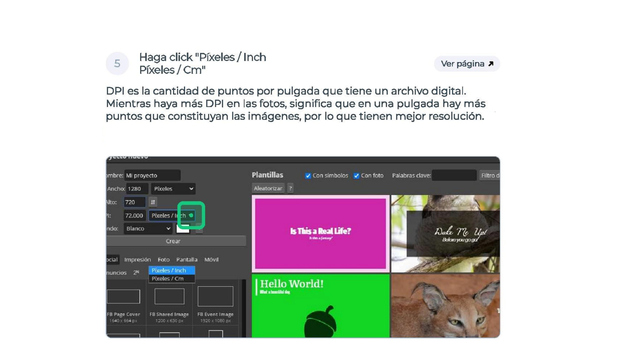The image size is (640, 360).
Task: Select the FB Page Cover preset icon
Action: coord(124,296)
